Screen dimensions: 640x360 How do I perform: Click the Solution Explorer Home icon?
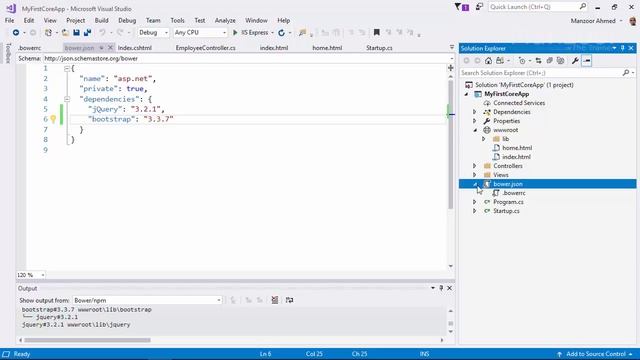(x=488, y=61)
